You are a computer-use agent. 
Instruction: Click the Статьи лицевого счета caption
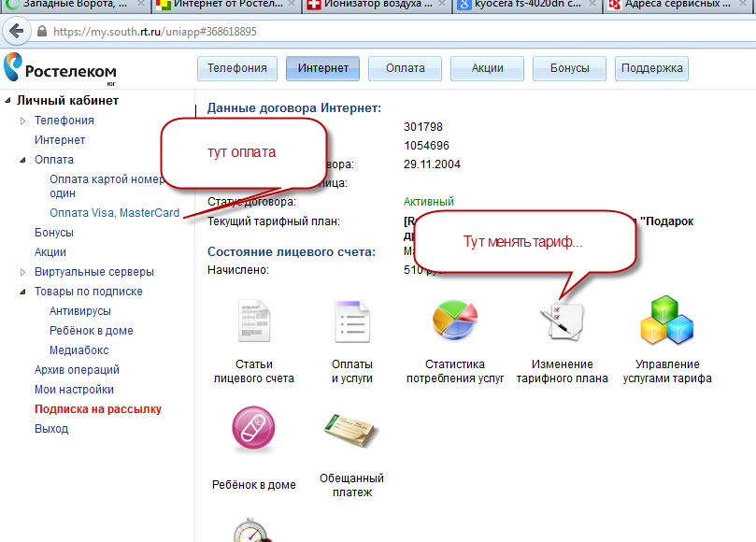coord(254,371)
